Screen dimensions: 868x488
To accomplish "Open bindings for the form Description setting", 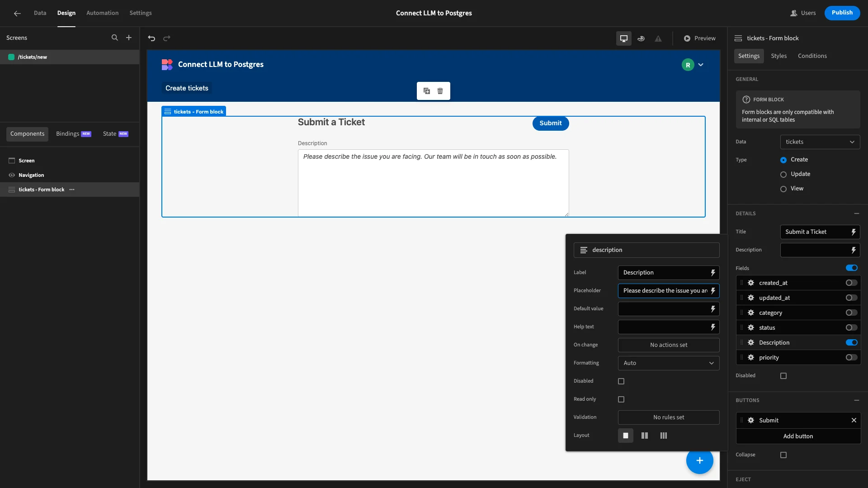I will point(854,250).
